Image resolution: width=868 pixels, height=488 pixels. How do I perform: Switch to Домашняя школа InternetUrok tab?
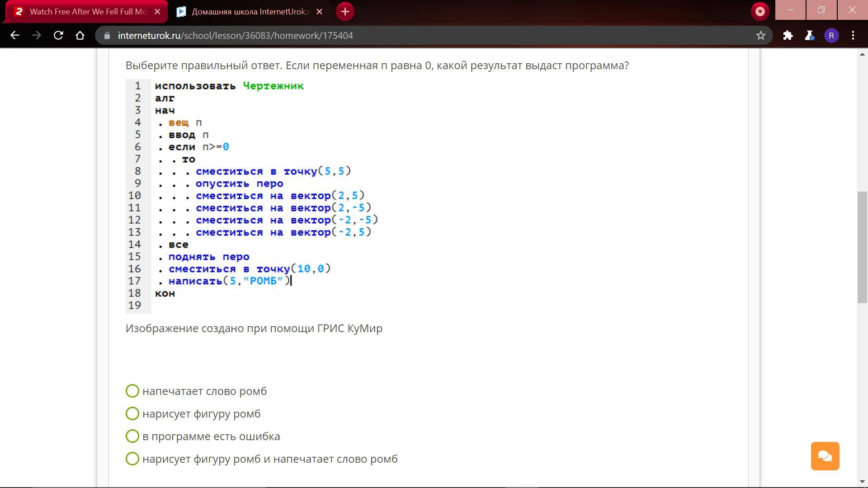tap(249, 12)
